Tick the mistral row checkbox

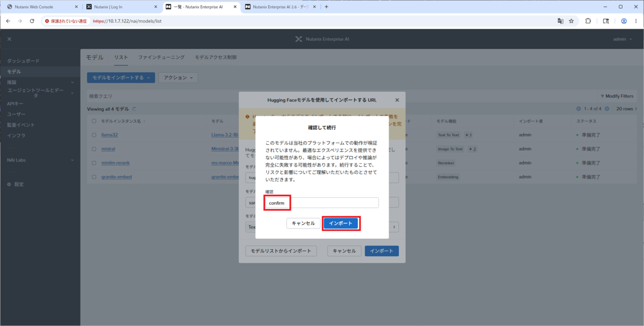point(94,149)
